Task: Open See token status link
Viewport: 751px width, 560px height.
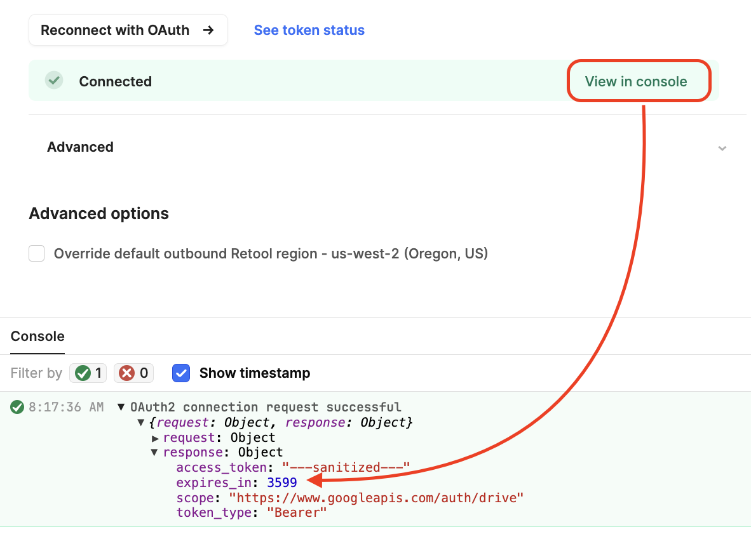Action: (x=309, y=30)
